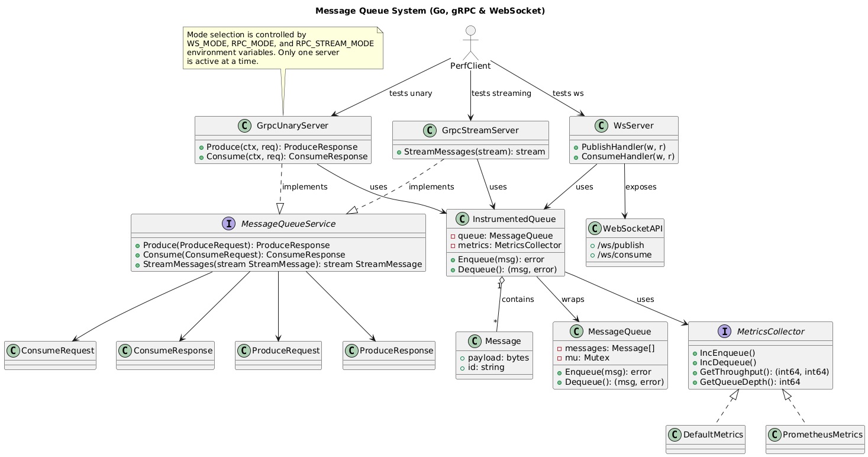Screen dimensions: 868x457
Task: Select the MessageQueueService interface I icon
Action: click(142, 223)
